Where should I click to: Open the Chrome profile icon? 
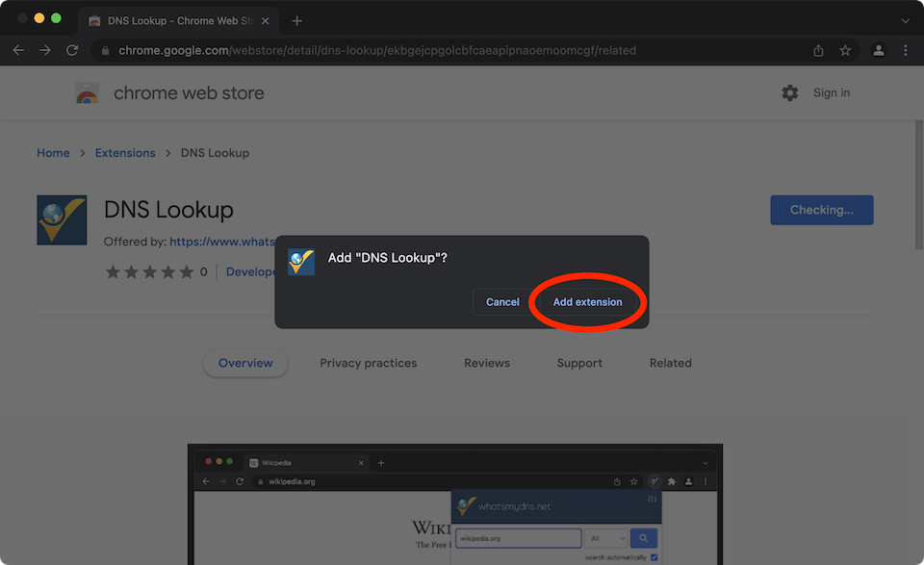pos(878,50)
